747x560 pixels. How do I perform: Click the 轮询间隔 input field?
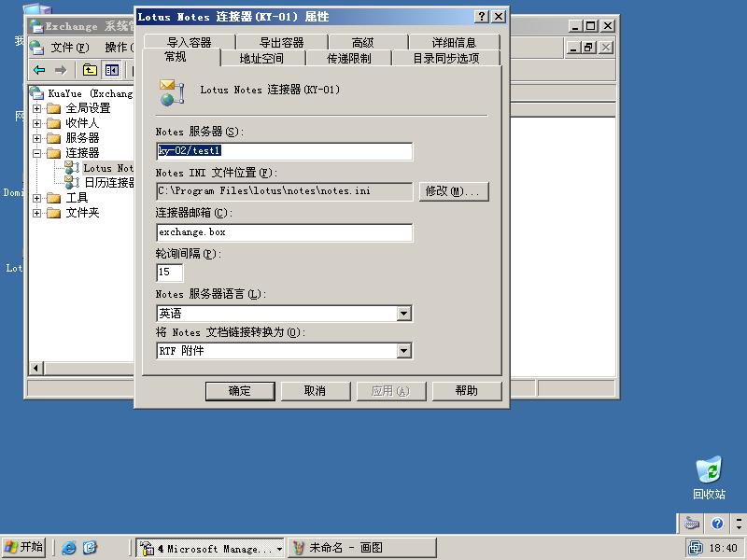(170, 273)
